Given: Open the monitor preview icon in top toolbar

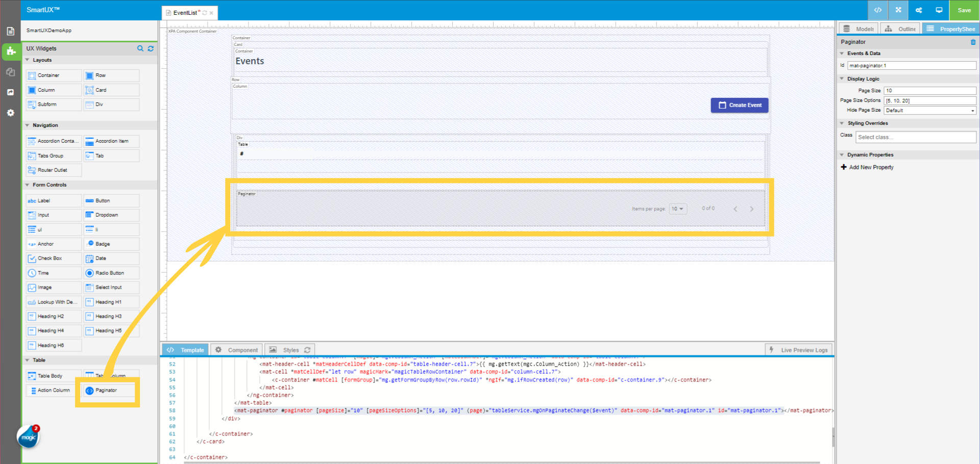Looking at the screenshot, I should tap(939, 10).
